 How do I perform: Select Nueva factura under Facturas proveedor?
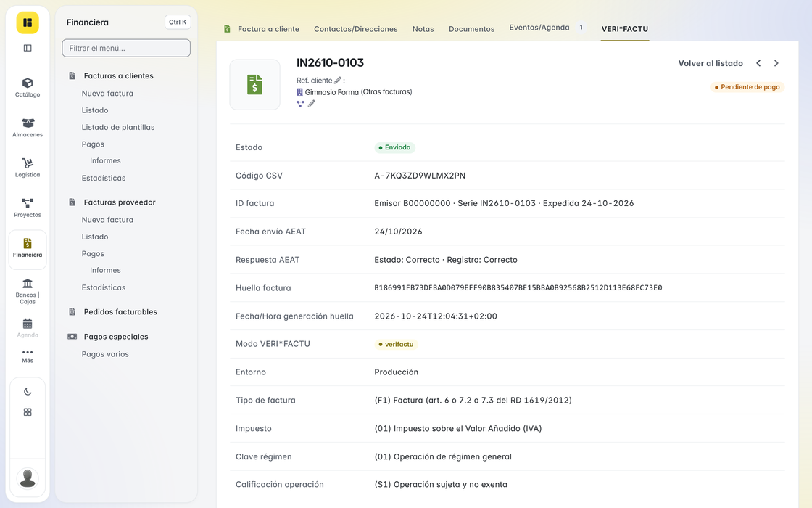[x=107, y=220]
